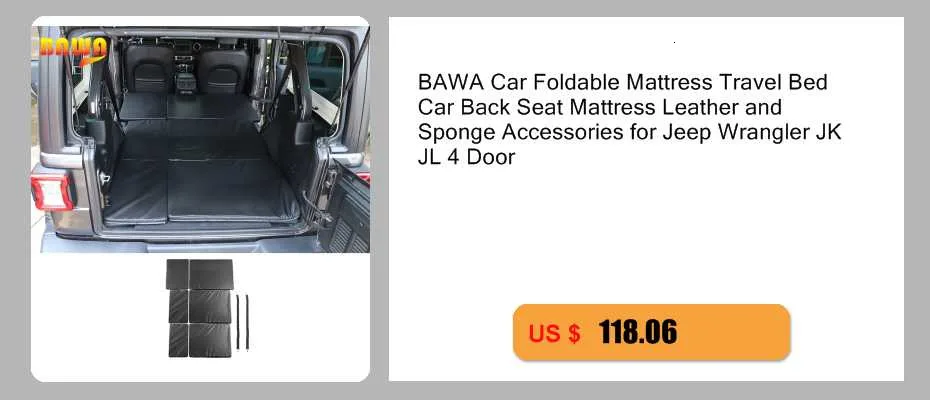The image size is (930, 400).
Task: Choose the middle-left mattress panel piece
Action: coord(178,306)
